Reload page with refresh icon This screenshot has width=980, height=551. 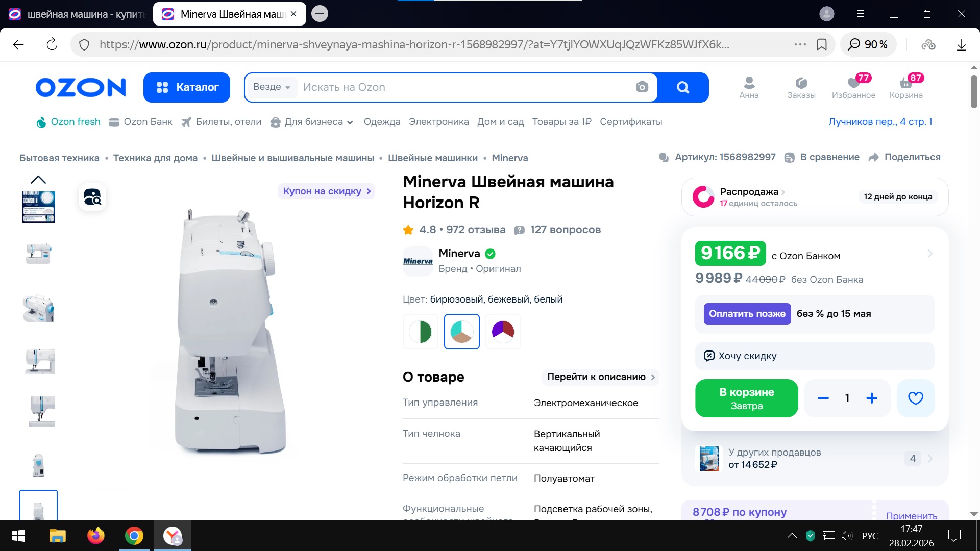point(52,44)
